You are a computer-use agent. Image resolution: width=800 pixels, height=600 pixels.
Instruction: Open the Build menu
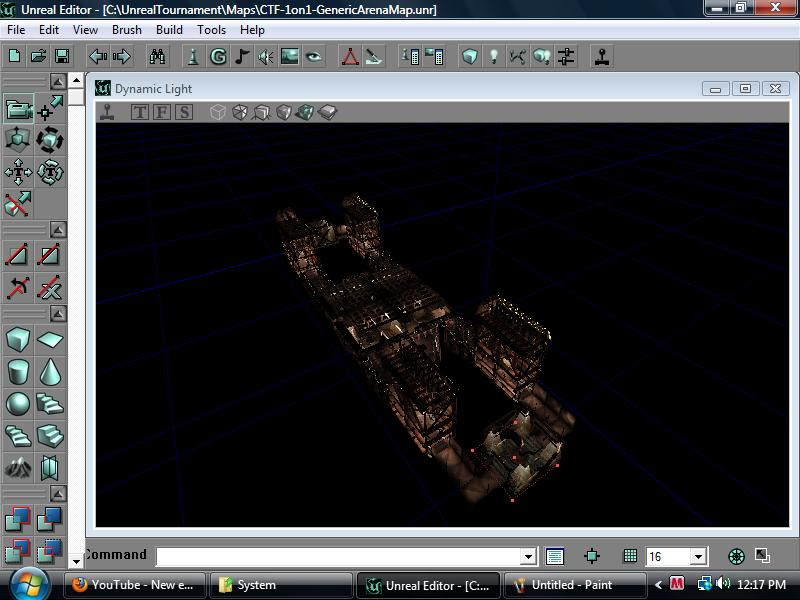click(x=168, y=30)
